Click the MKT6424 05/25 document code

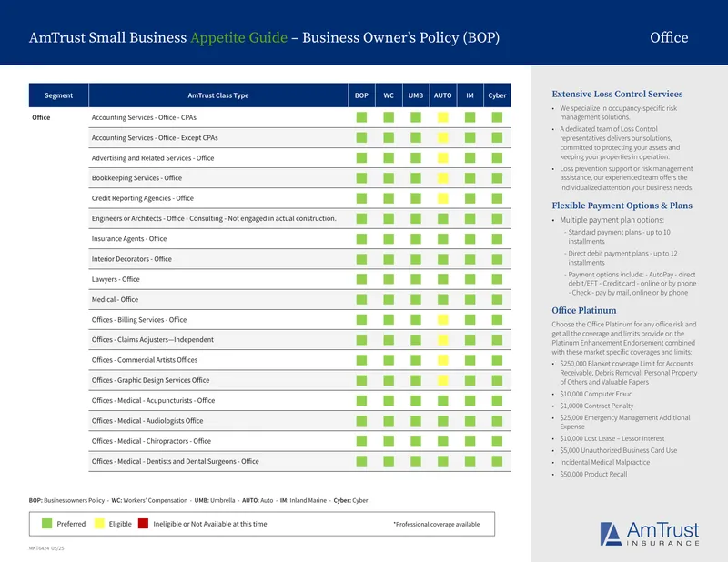click(46, 548)
